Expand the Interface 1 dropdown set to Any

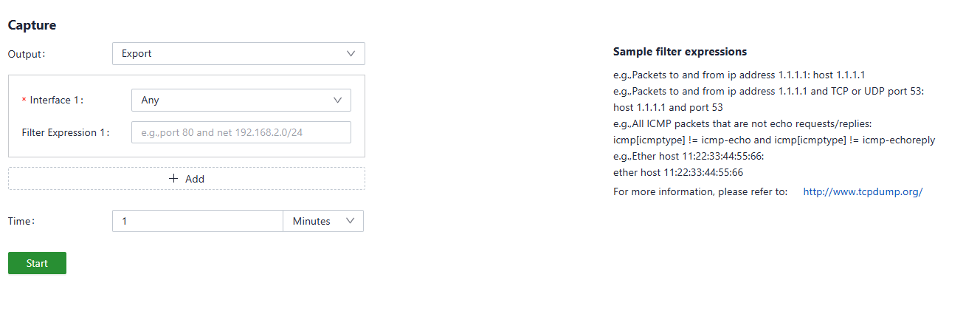tap(240, 101)
